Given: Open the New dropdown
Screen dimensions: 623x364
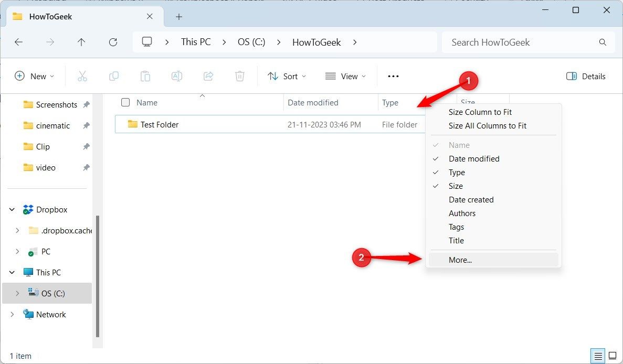Looking at the screenshot, I should tap(35, 76).
